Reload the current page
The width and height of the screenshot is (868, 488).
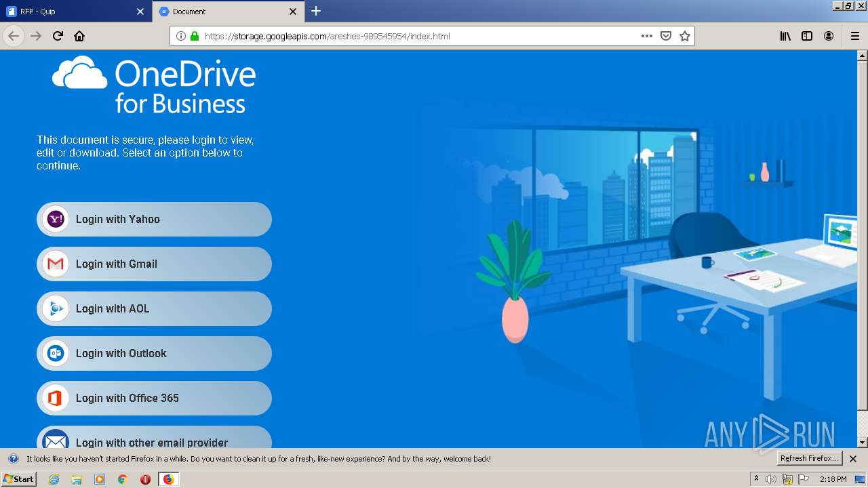(x=58, y=36)
